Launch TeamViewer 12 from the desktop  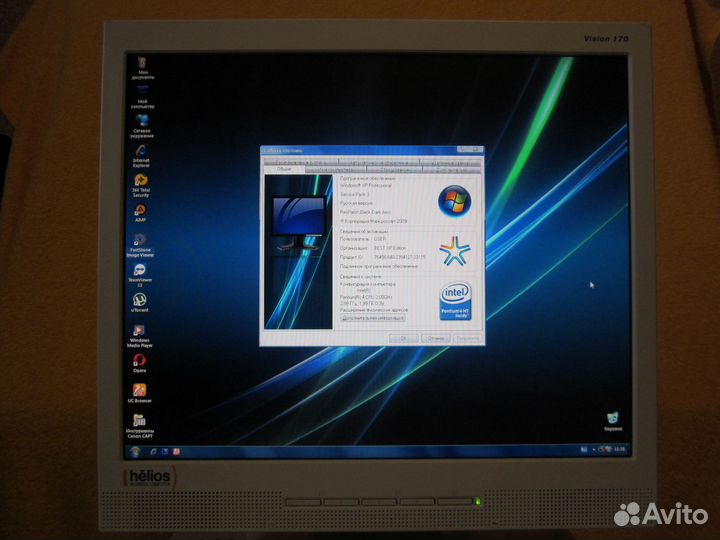(140, 275)
